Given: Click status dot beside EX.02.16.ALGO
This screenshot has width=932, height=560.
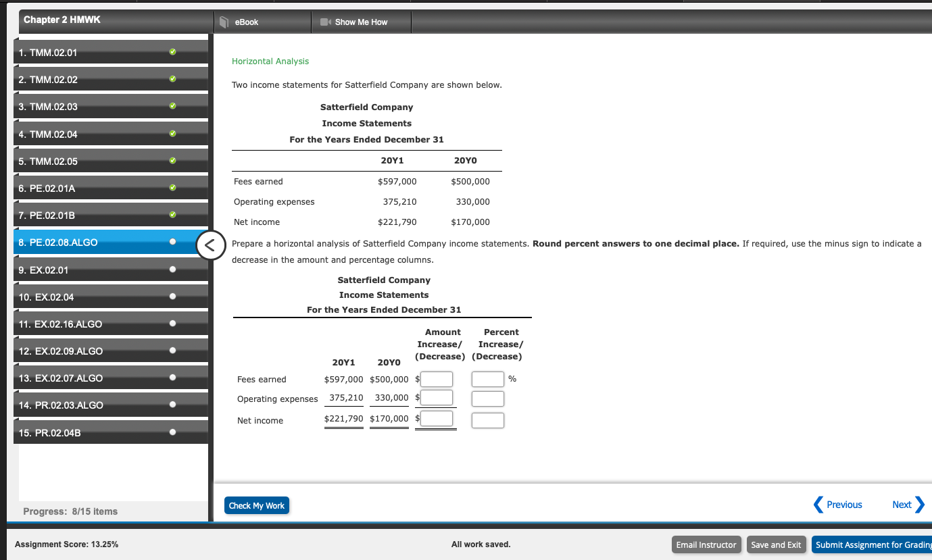Looking at the screenshot, I should click(x=173, y=324).
